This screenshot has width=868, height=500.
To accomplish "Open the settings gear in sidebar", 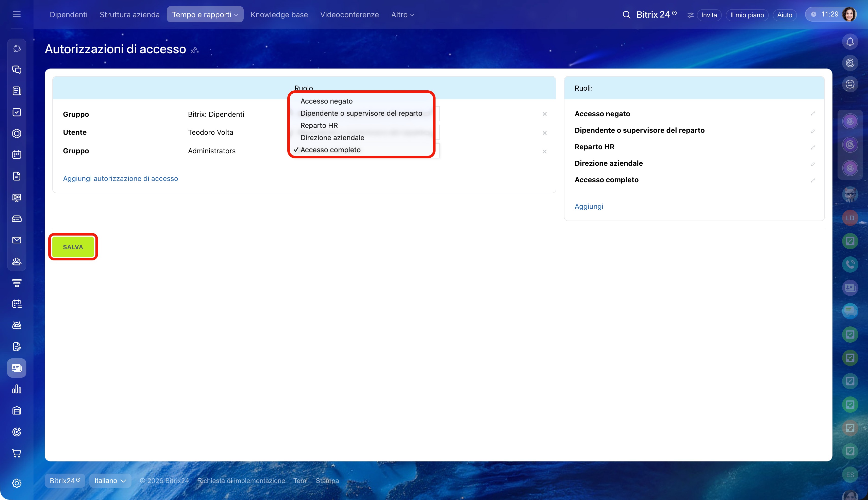I will (x=16, y=483).
